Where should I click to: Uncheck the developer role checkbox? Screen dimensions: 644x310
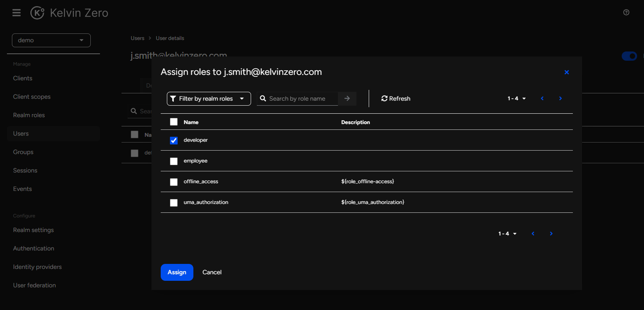coord(174,140)
